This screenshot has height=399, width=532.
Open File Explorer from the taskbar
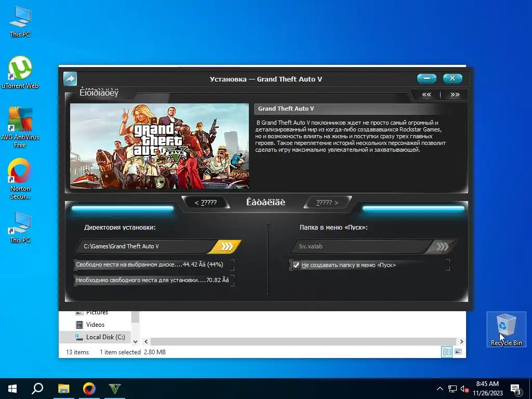(x=63, y=389)
